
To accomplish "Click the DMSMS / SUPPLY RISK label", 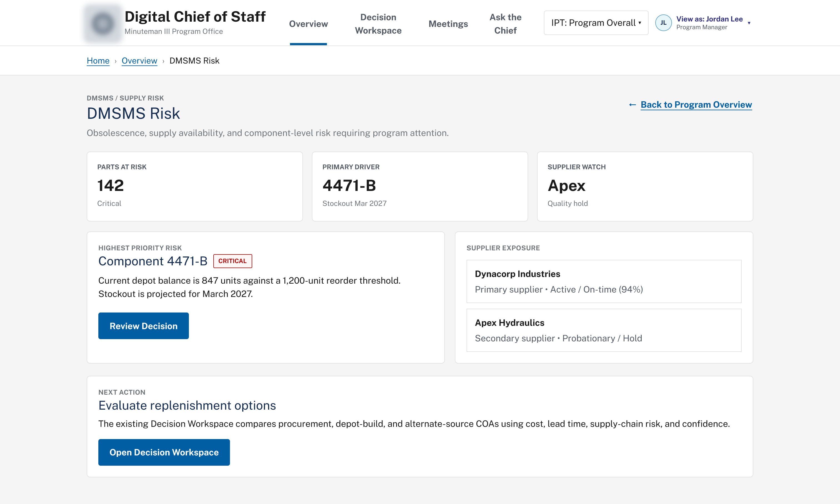I will point(125,98).
